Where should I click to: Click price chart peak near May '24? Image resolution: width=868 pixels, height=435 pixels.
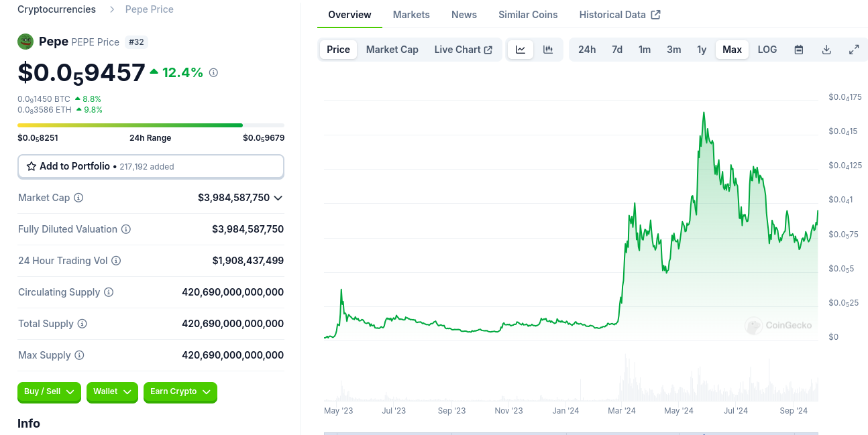coord(704,113)
